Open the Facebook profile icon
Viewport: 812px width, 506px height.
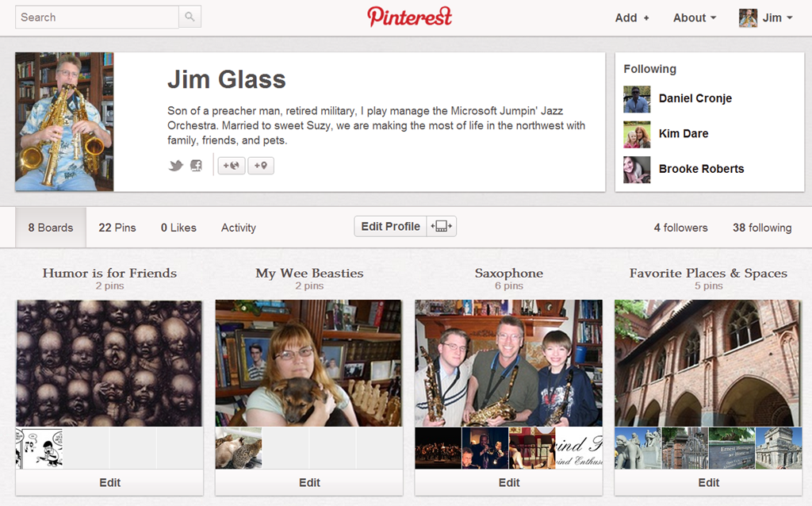coord(197,166)
